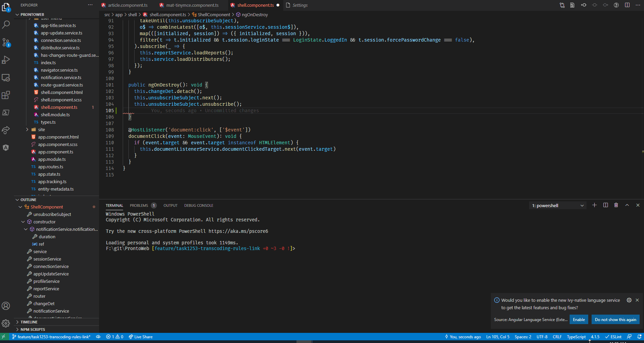The image size is (644, 343).
Task: Click Spaces: 2 indentation setting
Action: 523,337
